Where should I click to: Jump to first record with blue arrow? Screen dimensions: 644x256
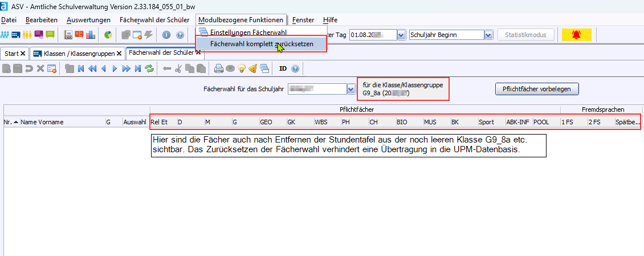point(81,69)
